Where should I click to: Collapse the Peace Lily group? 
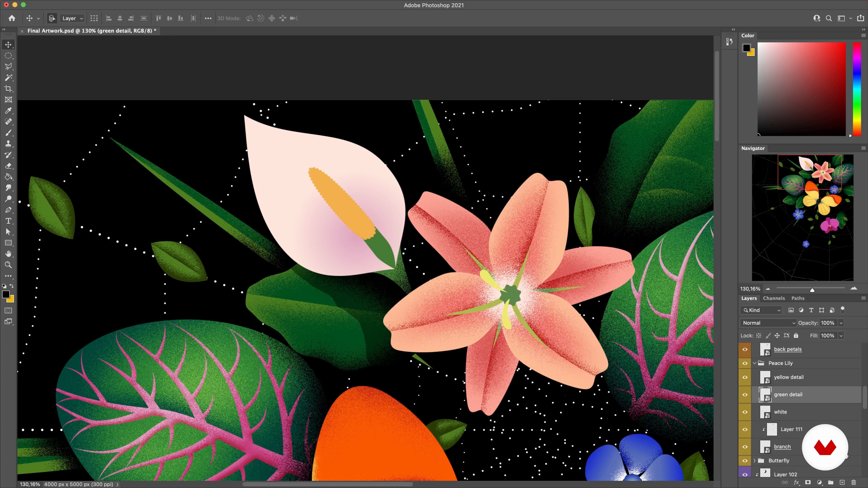click(x=755, y=363)
